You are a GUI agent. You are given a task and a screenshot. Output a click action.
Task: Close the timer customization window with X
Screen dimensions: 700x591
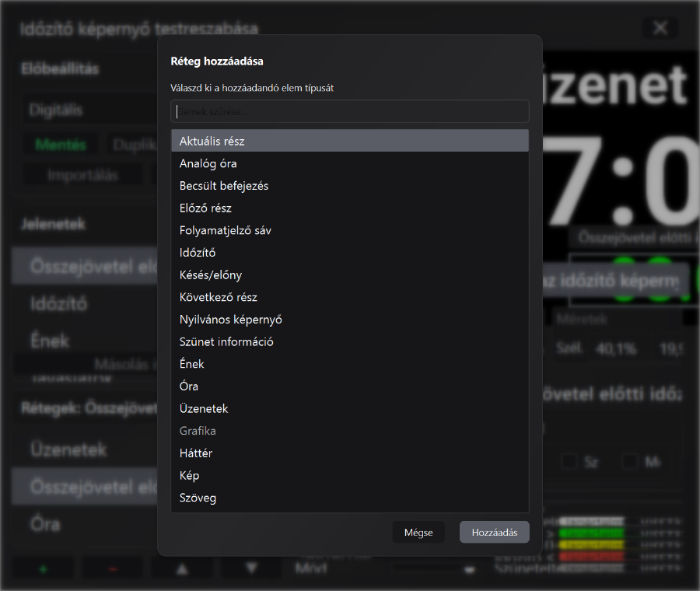[x=660, y=28]
